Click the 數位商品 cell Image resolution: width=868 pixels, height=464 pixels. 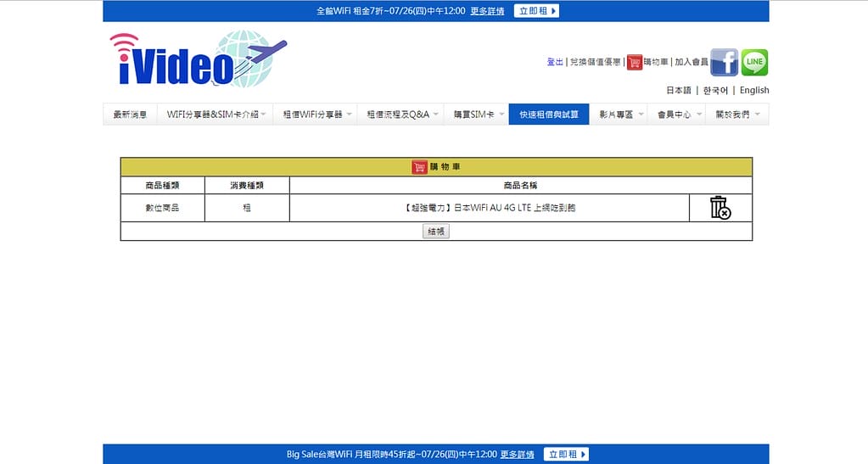[x=162, y=208]
